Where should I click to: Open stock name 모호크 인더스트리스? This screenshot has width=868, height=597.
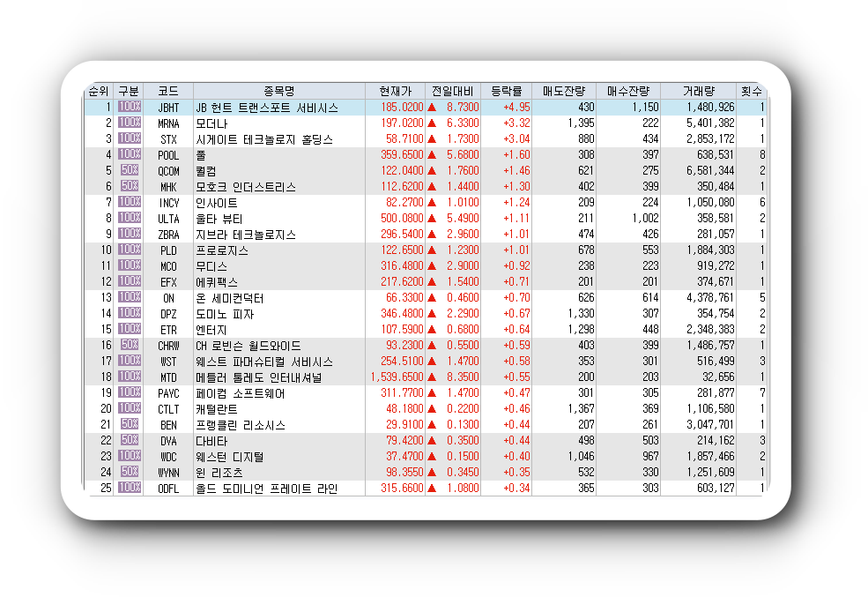point(246,187)
